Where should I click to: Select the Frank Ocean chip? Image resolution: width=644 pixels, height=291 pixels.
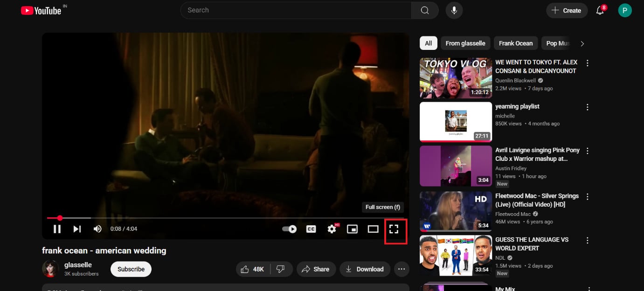coord(516,43)
